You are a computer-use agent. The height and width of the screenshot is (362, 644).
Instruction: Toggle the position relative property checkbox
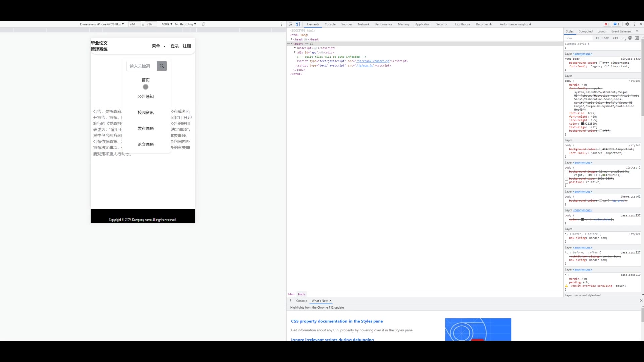[x=567, y=182]
